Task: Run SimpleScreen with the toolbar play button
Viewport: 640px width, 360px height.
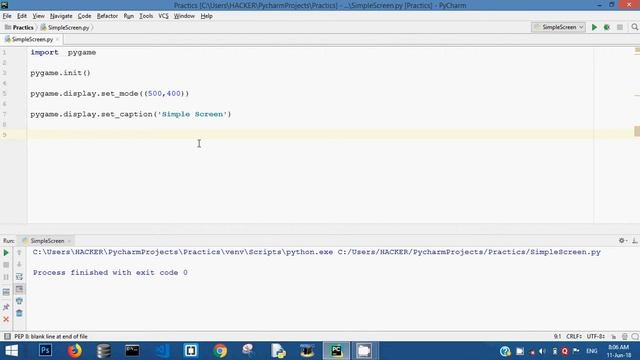Action: click(594, 27)
